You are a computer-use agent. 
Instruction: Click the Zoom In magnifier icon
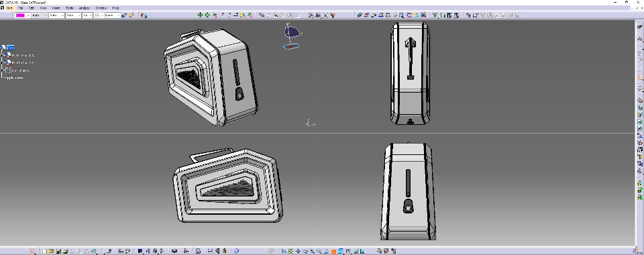click(312, 251)
